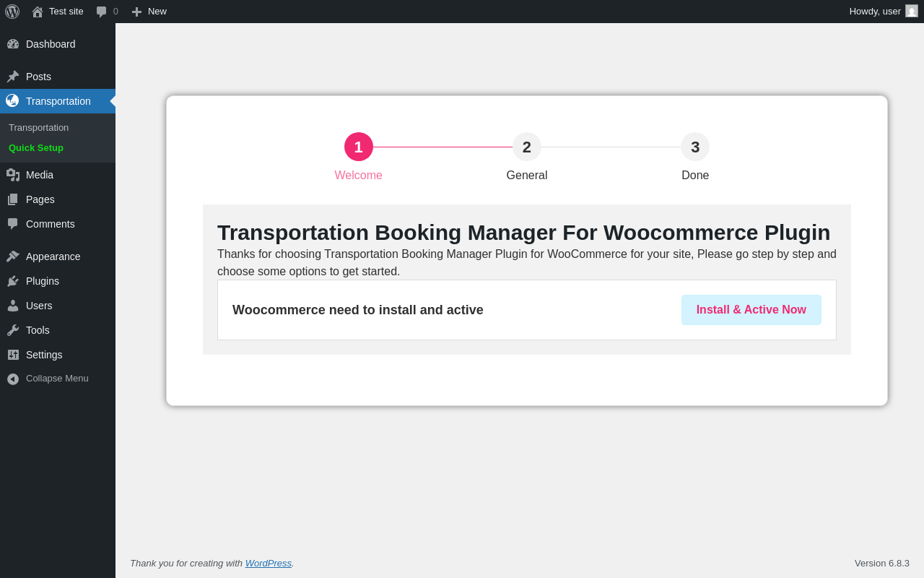The image size is (924, 578).
Task: Select the Transportation submenu entry
Action: click(39, 128)
